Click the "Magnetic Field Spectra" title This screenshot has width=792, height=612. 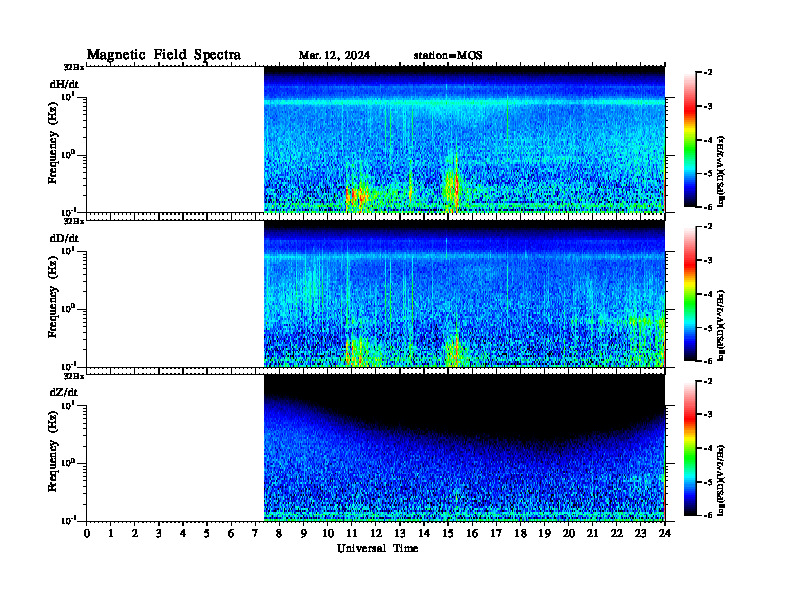(164, 55)
